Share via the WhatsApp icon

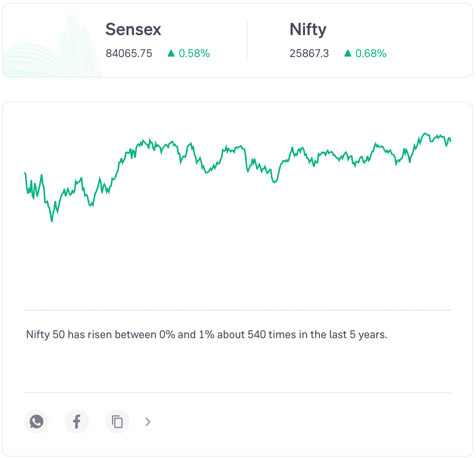(x=37, y=421)
